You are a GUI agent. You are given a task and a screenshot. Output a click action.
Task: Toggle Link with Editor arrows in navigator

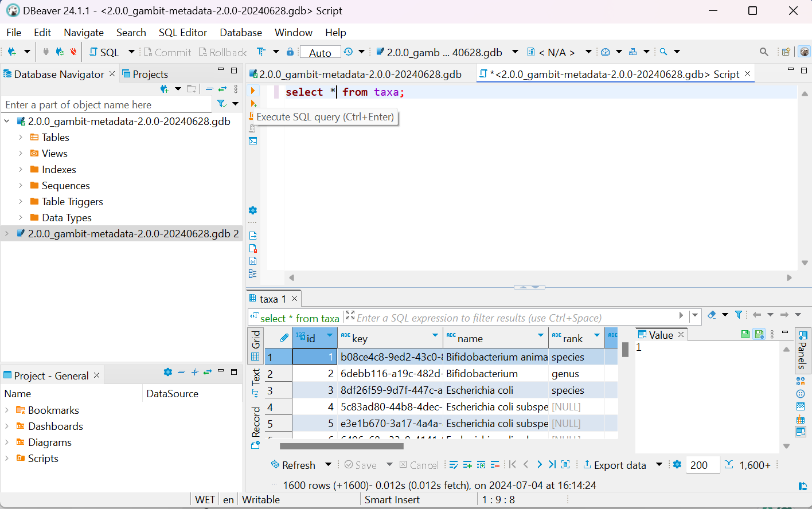(222, 89)
